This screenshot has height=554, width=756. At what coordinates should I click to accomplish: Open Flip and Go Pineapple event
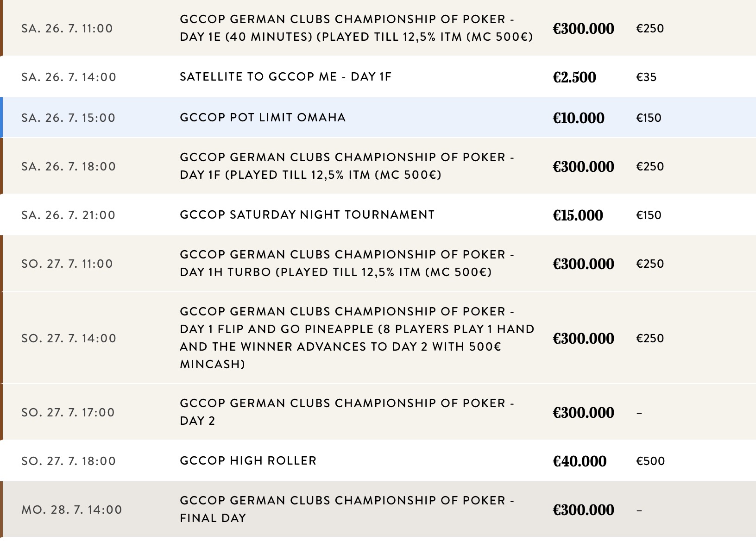(x=357, y=338)
